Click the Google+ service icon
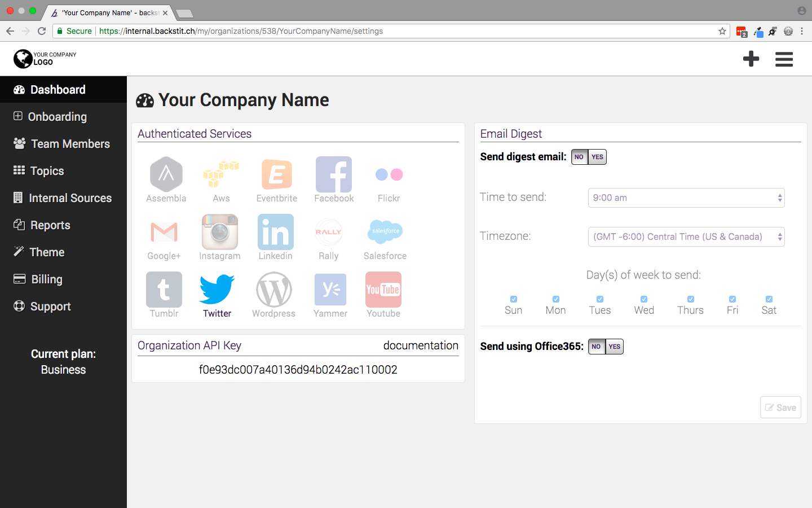 click(x=164, y=232)
